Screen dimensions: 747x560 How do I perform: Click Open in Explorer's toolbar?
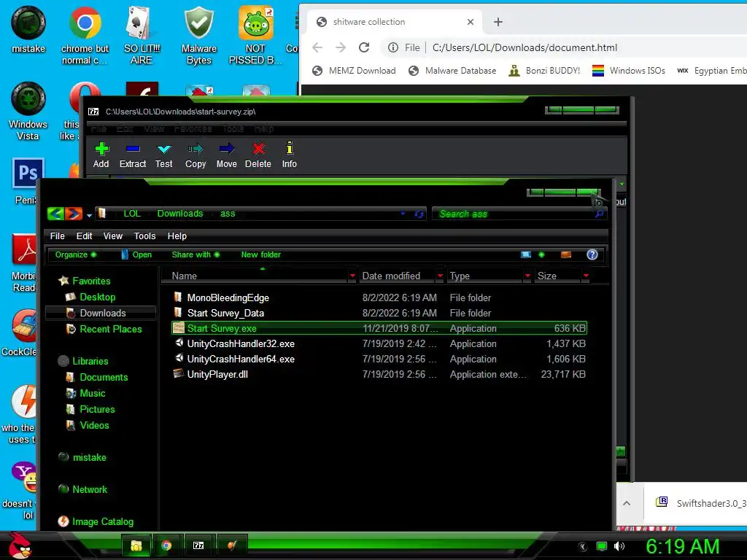tap(136, 254)
